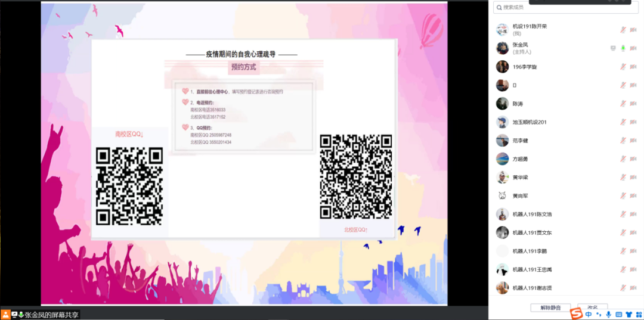Click the 解除静音 unmute button

point(551,307)
